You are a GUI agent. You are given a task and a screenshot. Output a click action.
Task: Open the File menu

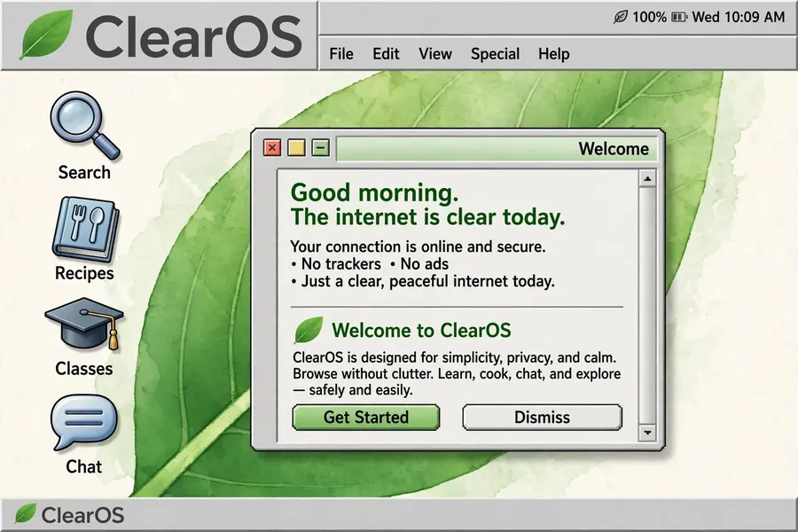click(341, 53)
